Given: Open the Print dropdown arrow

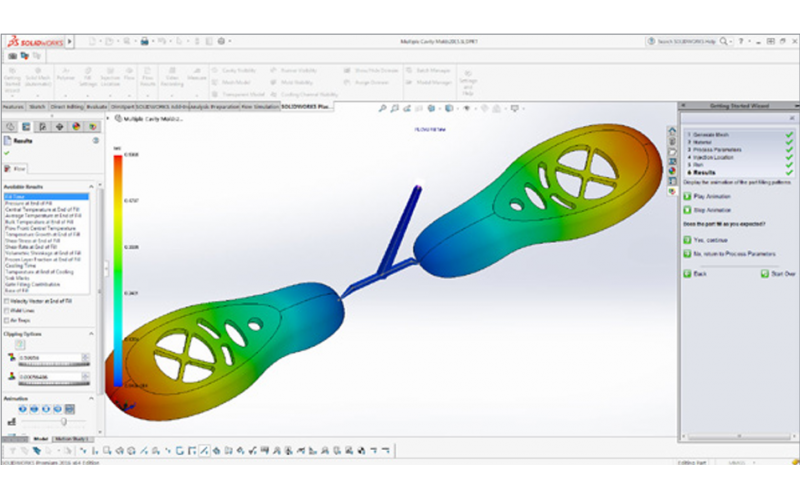Looking at the screenshot, I should (152, 41).
